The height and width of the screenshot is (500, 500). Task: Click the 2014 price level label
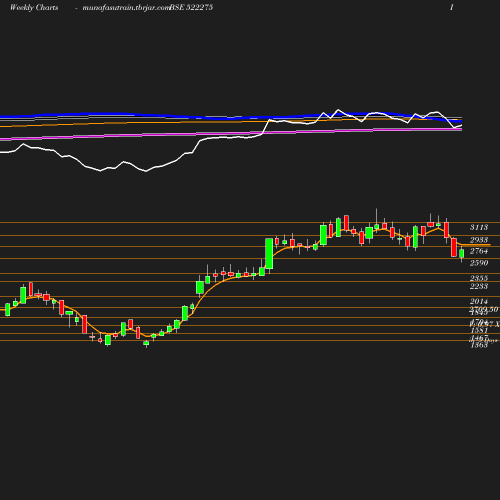click(x=479, y=301)
